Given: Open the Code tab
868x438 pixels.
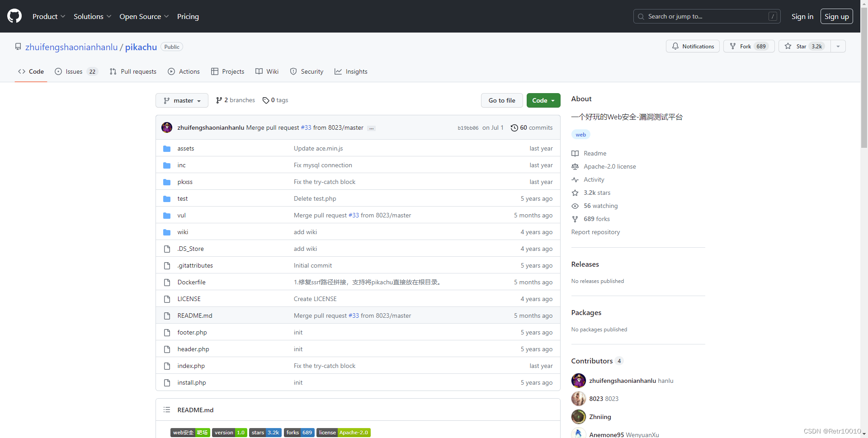Looking at the screenshot, I should 31,71.
